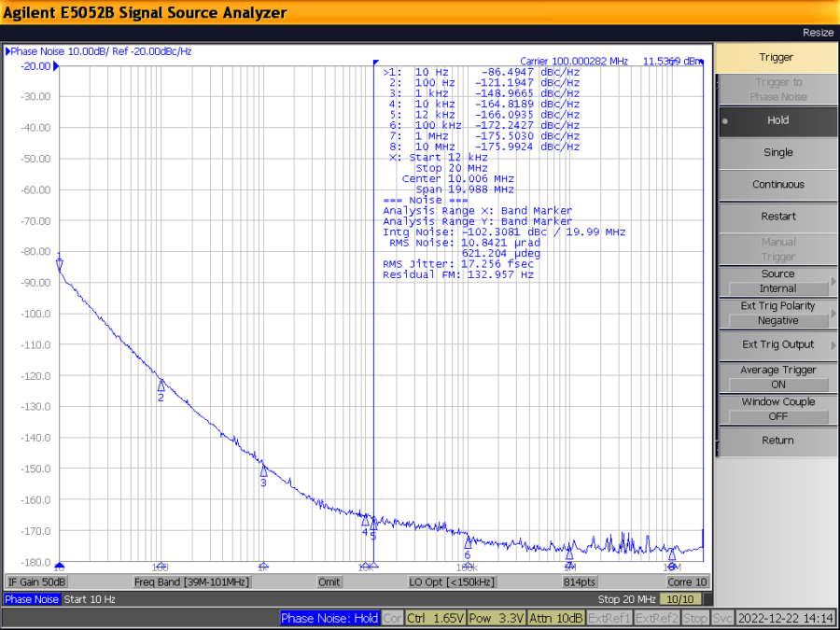Select marker 1 triangle at 10 Hz

(60, 264)
